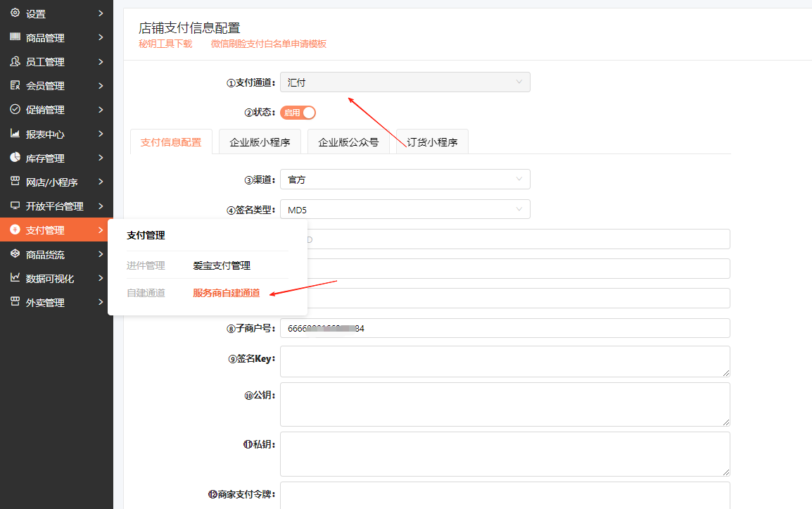Open the 支付通道 汇付 dropdown
This screenshot has width=812, height=509.
405,82
